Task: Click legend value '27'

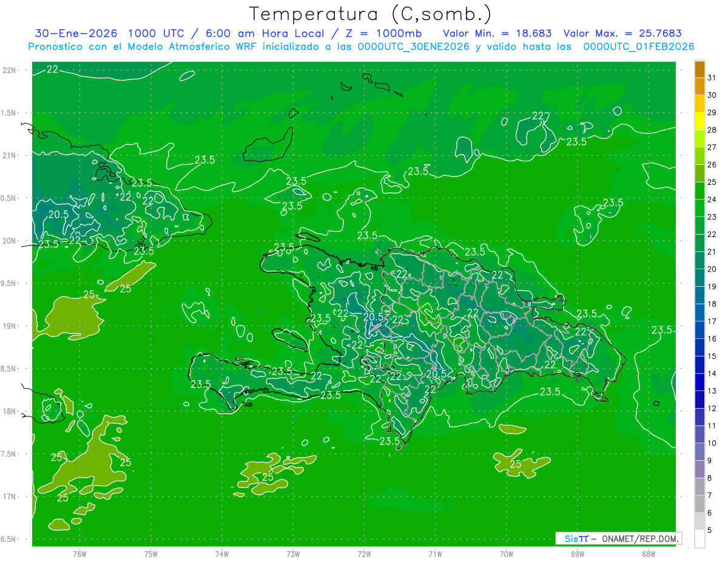Action: pos(712,147)
